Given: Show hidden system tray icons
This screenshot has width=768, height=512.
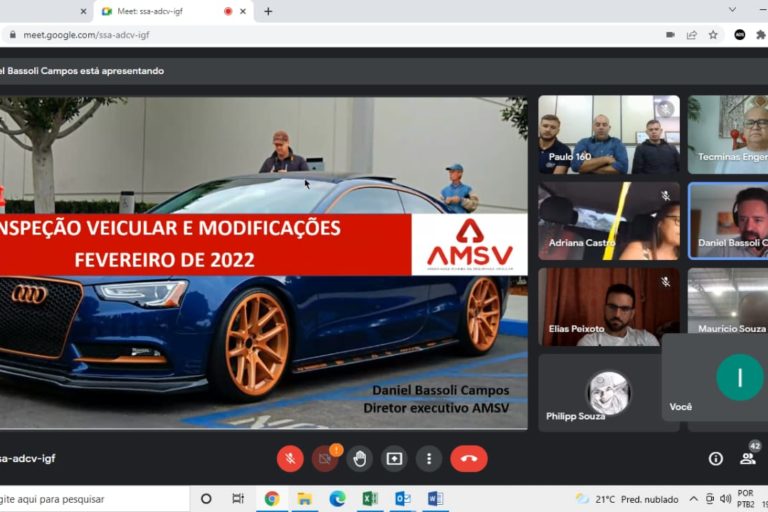Looking at the screenshot, I should (x=693, y=499).
